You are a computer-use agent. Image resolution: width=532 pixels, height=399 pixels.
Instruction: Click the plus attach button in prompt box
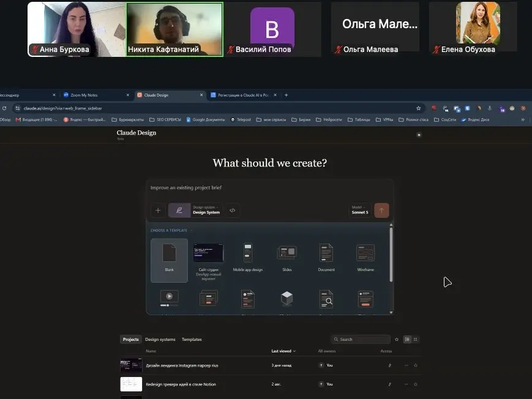coord(158,211)
